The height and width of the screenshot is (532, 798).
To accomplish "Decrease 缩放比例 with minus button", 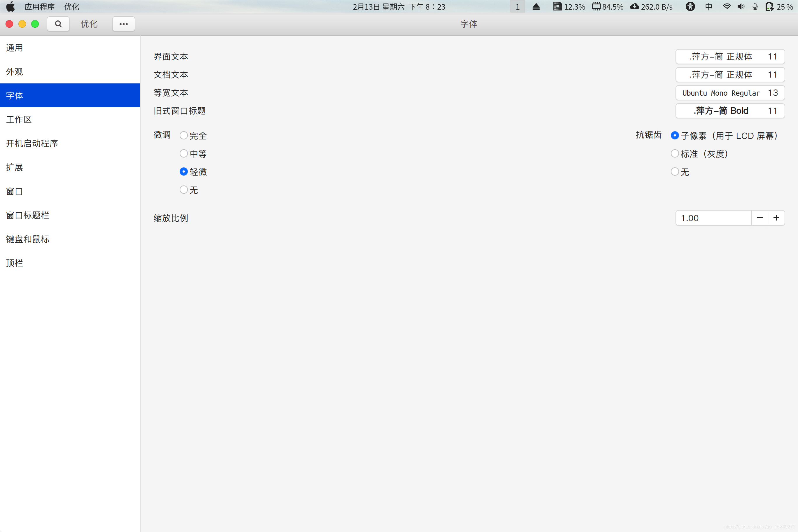I will point(760,218).
